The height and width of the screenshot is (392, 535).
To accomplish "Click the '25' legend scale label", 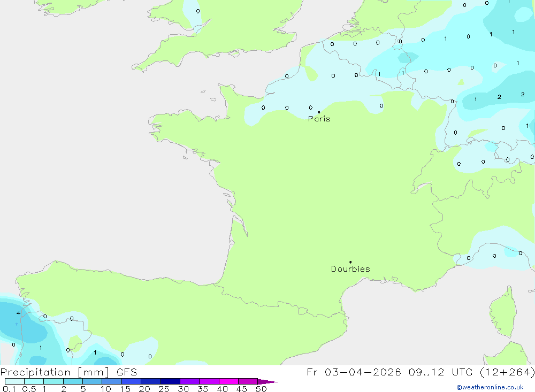I will 164,389.
